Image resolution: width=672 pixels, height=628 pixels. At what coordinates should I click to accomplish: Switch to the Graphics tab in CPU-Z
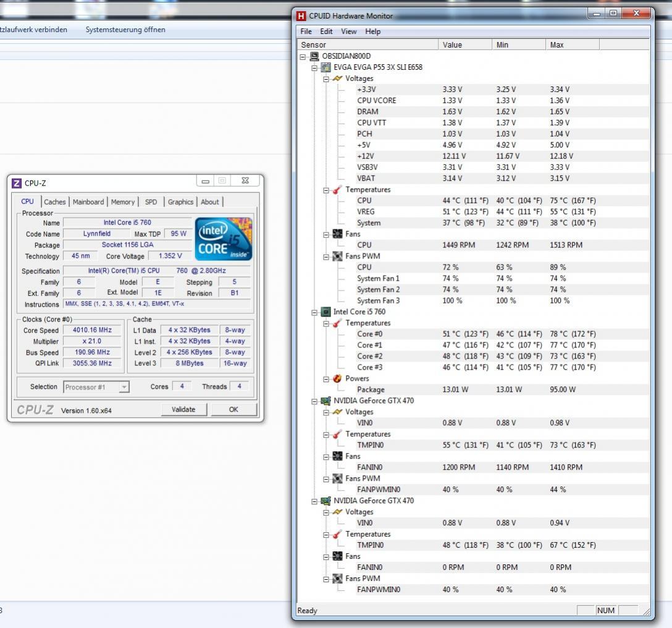pyautogui.click(x=180, y=202)
